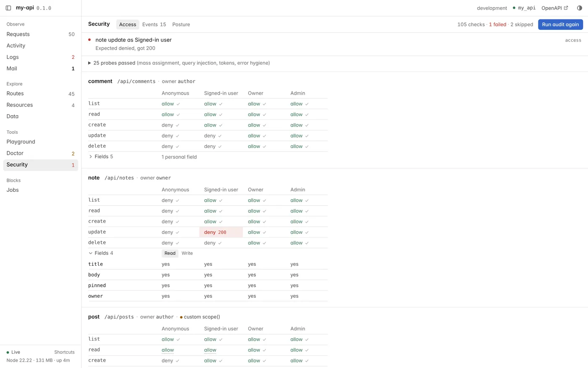
Task: Click the my_api database indicator
Action: [x=524, y=8]
